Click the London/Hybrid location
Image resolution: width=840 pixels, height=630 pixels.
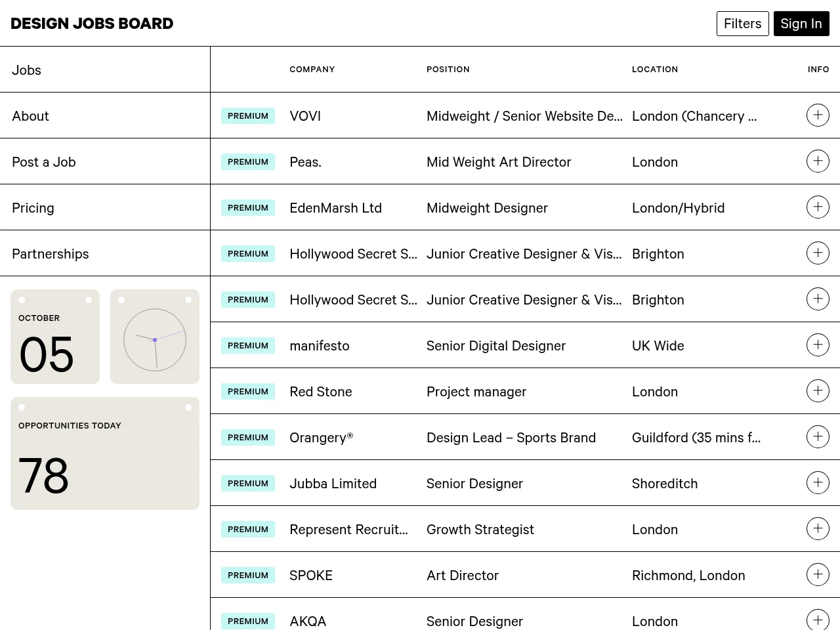point(678,208)
